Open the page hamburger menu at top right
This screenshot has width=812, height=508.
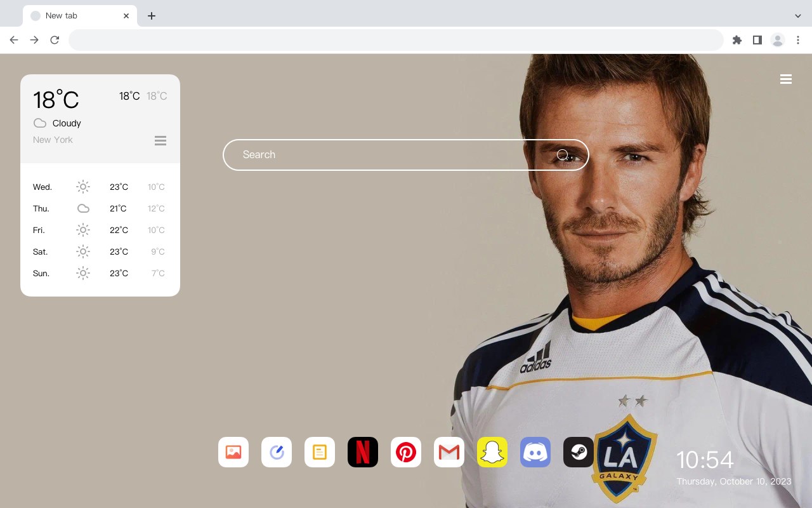(786, 79)
